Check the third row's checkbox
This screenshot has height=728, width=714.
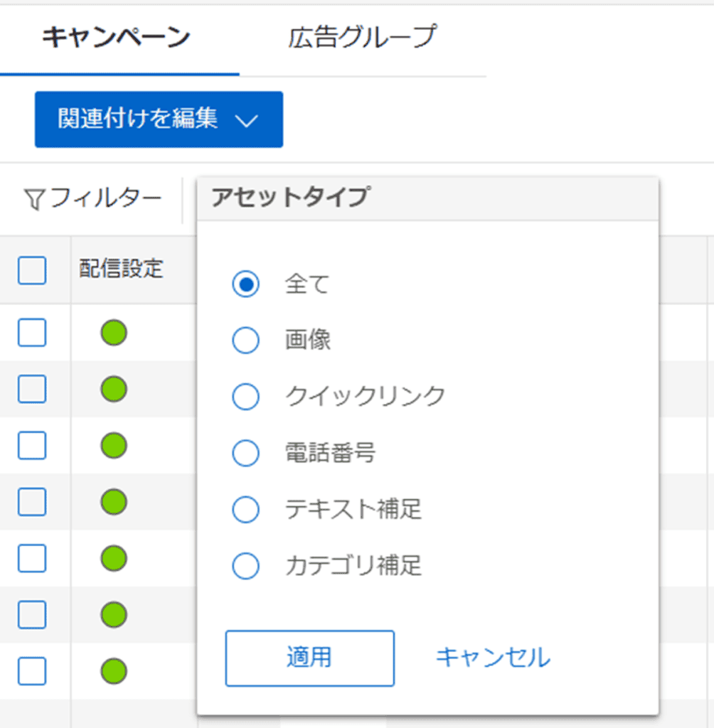(32, 445)
